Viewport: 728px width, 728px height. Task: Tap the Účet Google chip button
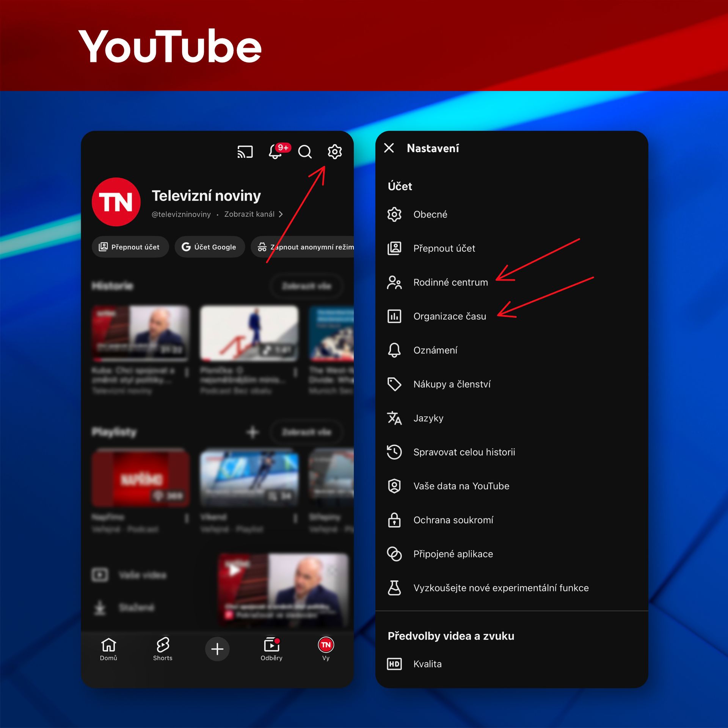coord(210,247)
